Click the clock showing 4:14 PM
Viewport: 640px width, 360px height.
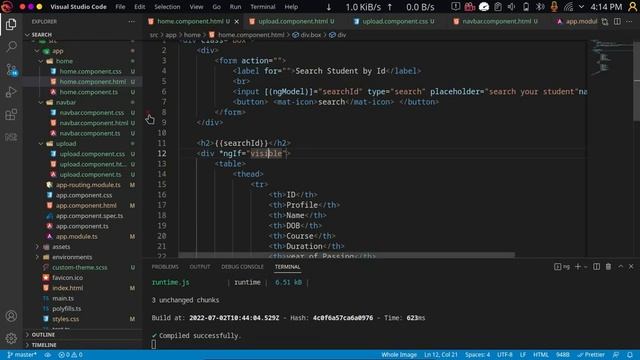point(606,7)
